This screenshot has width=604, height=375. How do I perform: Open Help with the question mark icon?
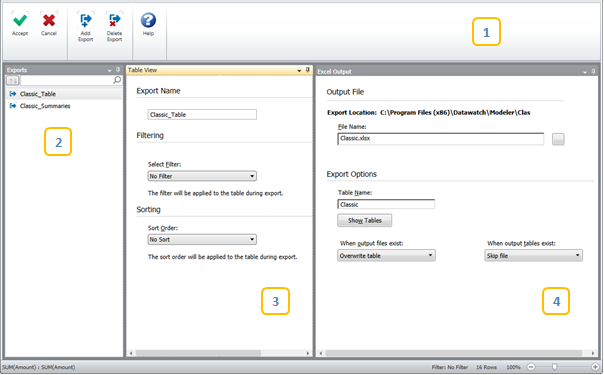[148, 20]
